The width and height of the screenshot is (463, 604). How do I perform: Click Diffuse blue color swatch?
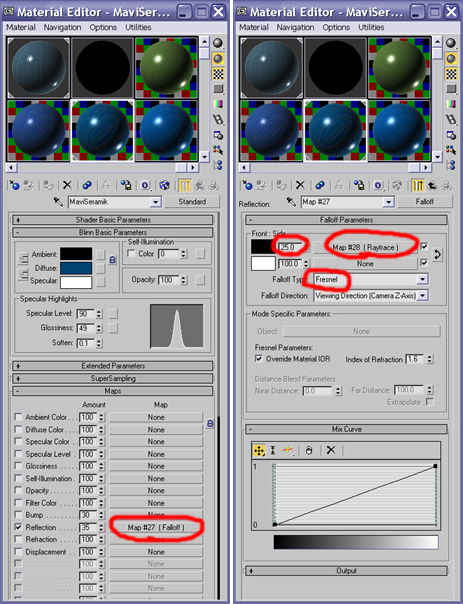[x=76, y=268]
